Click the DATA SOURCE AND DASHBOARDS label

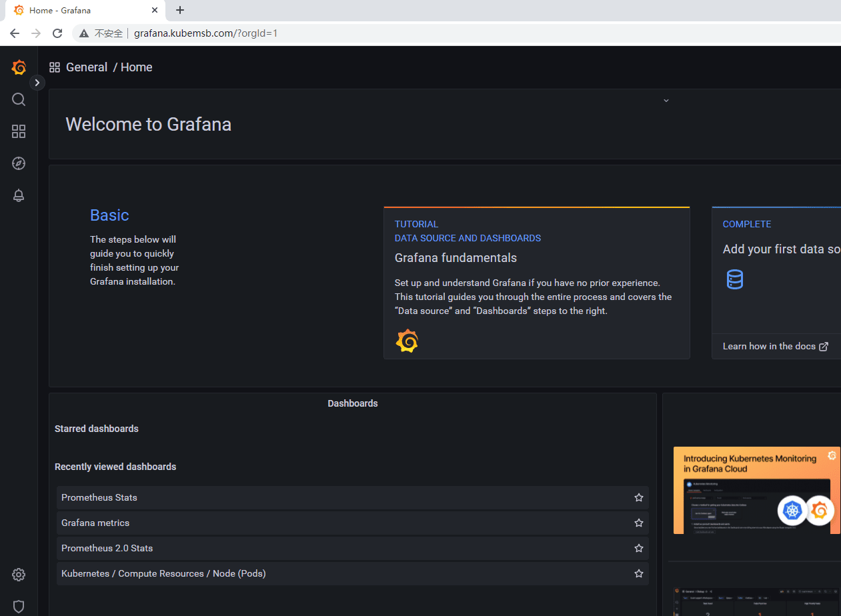(468, 238)
